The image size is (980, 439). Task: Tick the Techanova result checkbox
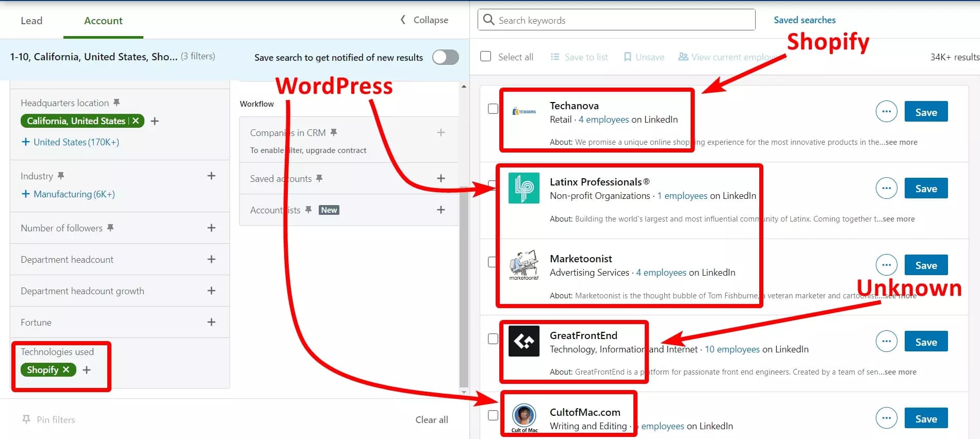[493, 109]
